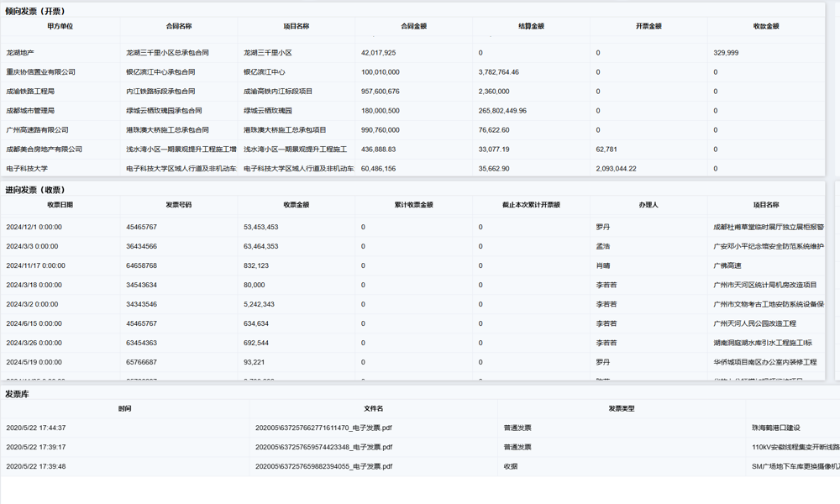Select the 绿城云栖玫瑰园承包合同 contract row
The height and width of the screenshot is (504, 840).
coord(164,111)
